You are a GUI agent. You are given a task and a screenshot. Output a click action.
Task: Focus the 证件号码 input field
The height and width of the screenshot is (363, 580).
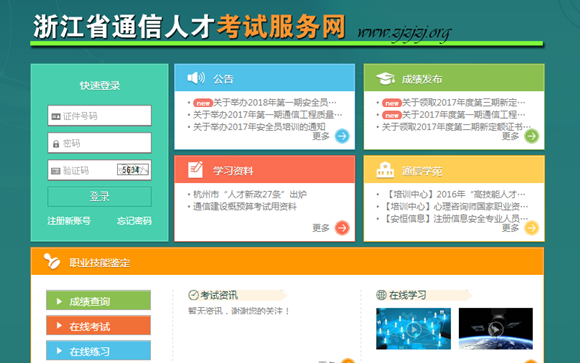point(100,116)
